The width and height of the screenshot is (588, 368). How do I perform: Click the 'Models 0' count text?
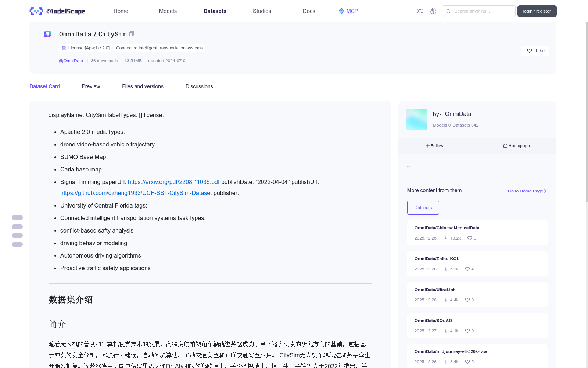pos(442,125)
